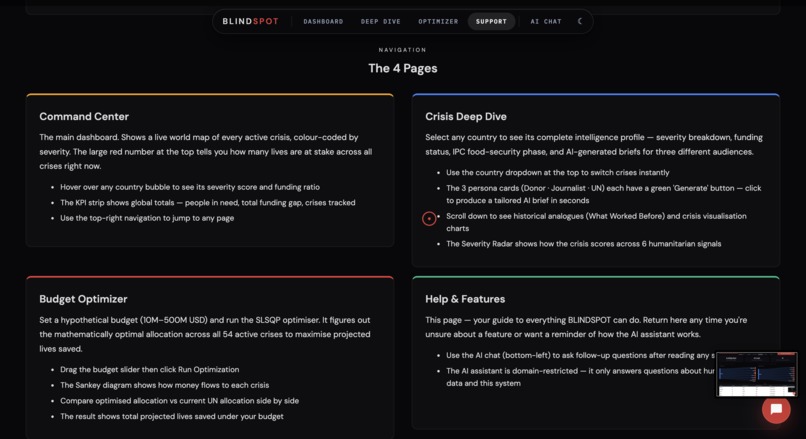Click the Sankey diagram bullet text

(x=164, y=385)
